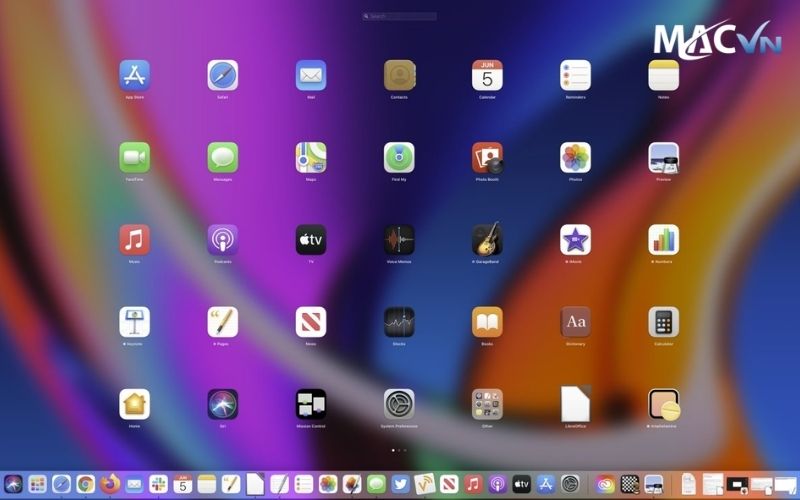The image size is (800, 500).
Task: Open Music from the Dock
Action: [473, 484]
